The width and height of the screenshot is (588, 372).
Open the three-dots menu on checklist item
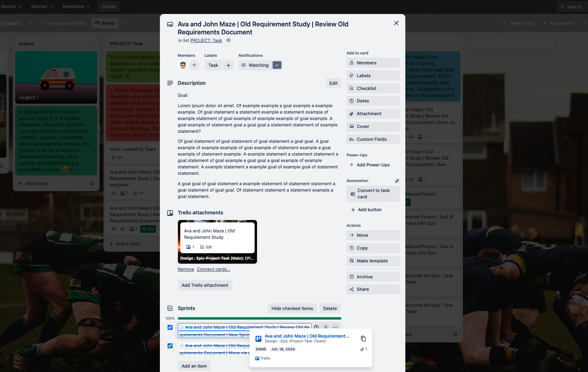[x=335, y=327]
